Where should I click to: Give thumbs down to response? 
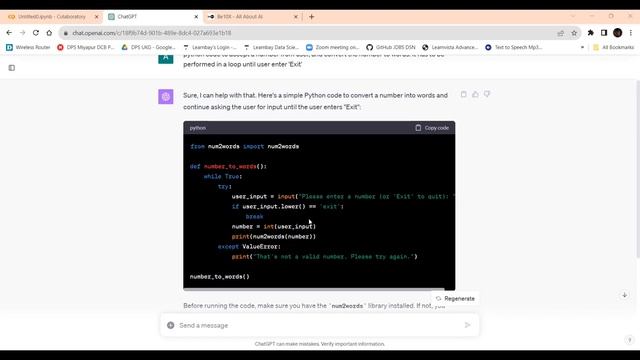487,94
